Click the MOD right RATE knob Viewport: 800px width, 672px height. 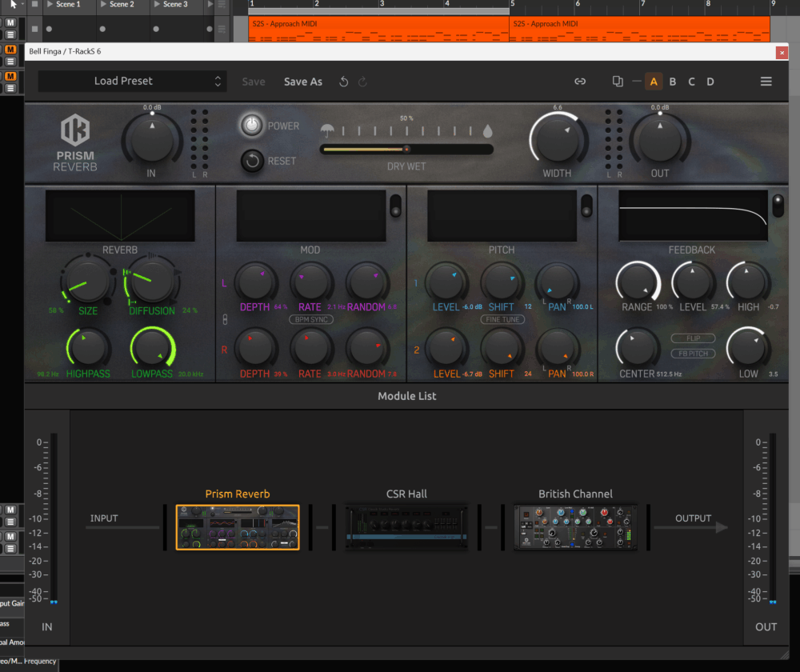(x=310, y=349)
